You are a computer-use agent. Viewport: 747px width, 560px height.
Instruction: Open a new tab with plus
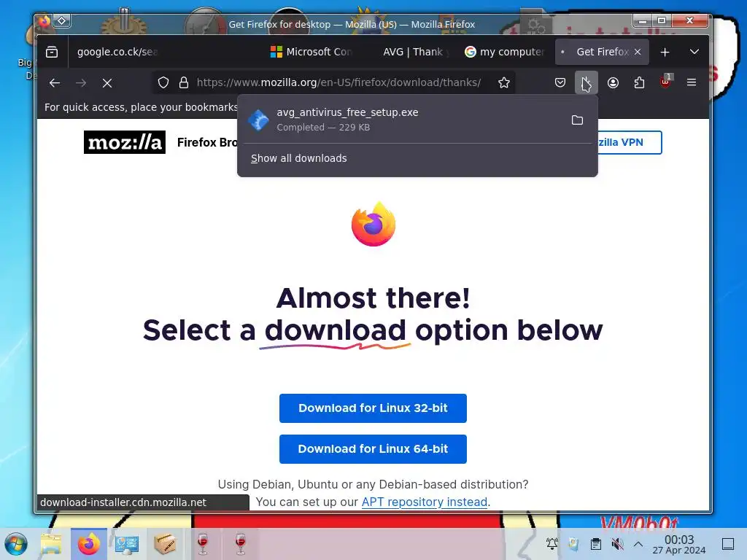point(665,52)
